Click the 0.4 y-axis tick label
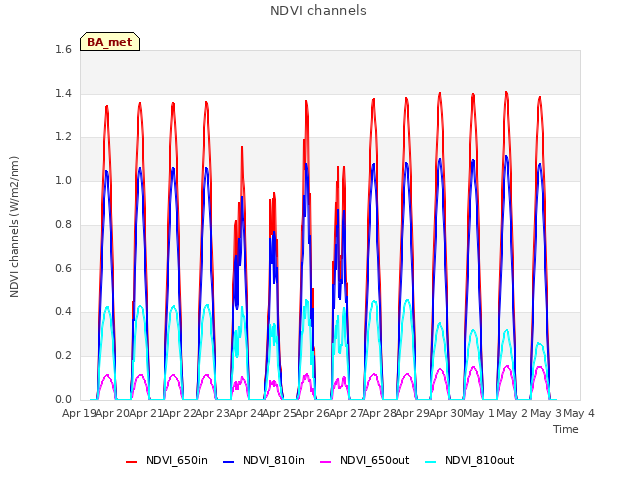 (x=63, y=312)
